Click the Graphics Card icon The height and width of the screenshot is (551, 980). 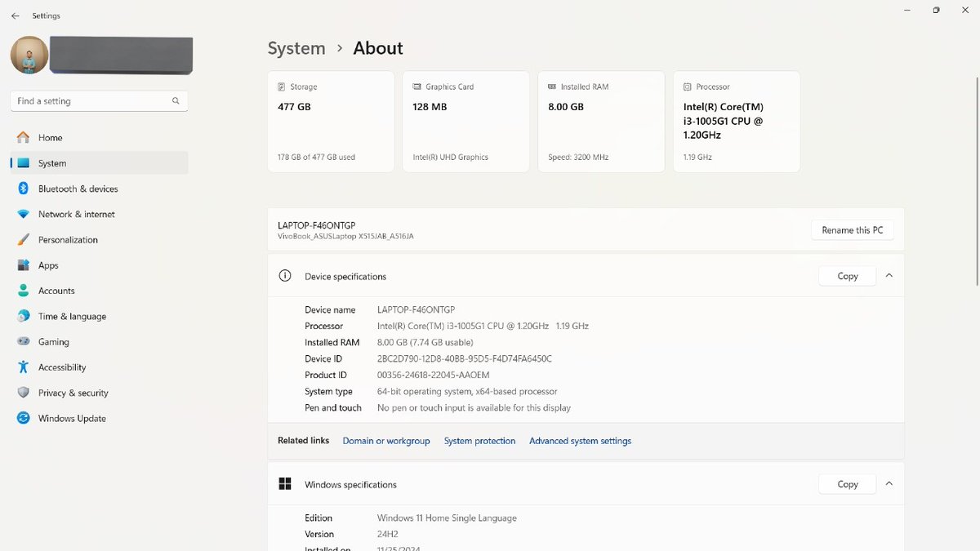pos(417,87)
